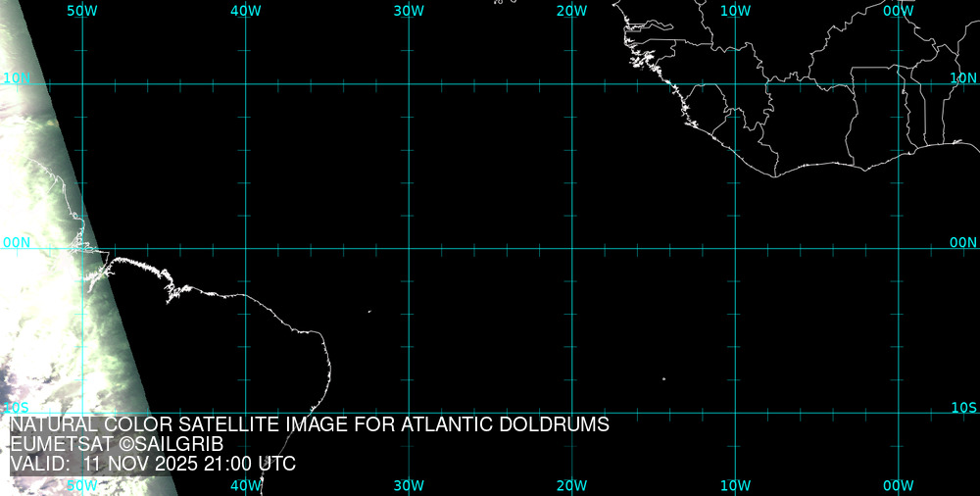Click the grid intersection of 30W and equator
Image resolution: width=980 pixels, height=496 pixels.
[x=409, y=248]
